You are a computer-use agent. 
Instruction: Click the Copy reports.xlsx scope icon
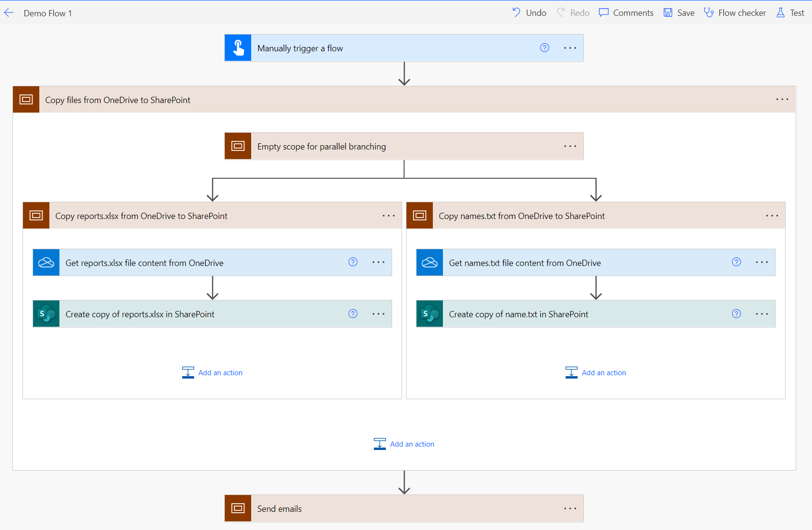coord(36,216)
